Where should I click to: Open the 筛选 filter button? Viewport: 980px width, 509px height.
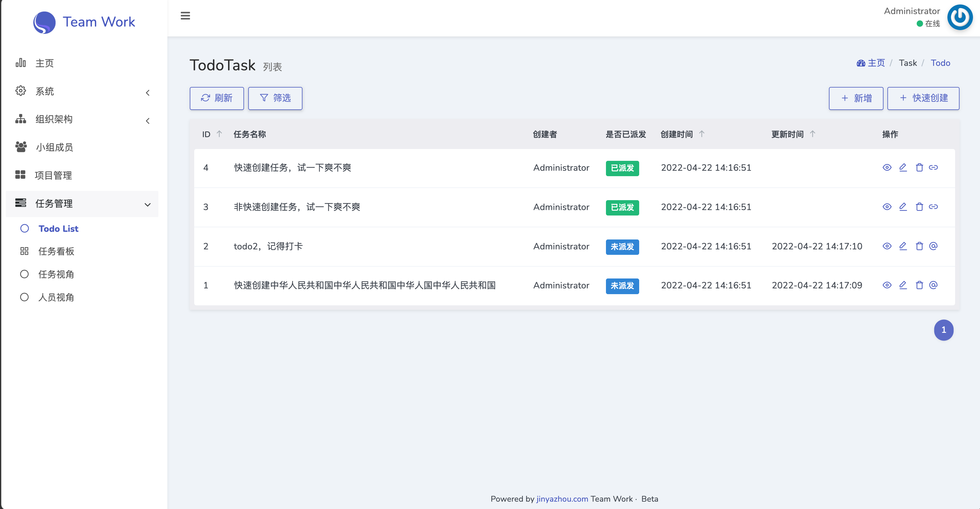click(275, 98)
